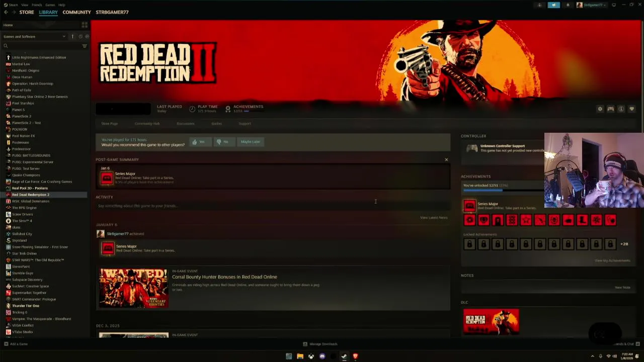Switch library to grid view icon beside Home
Viewport: 644px width, 362px height.
(x=85, y=25)
